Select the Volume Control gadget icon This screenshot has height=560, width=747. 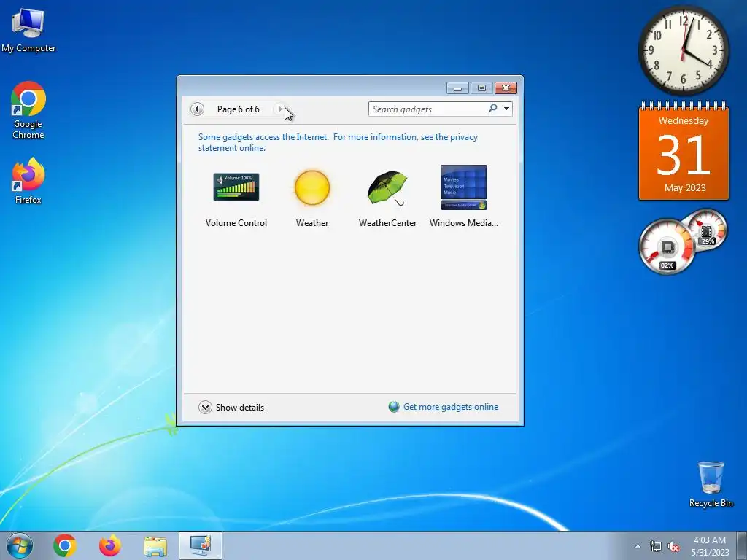tap(236, 187)
